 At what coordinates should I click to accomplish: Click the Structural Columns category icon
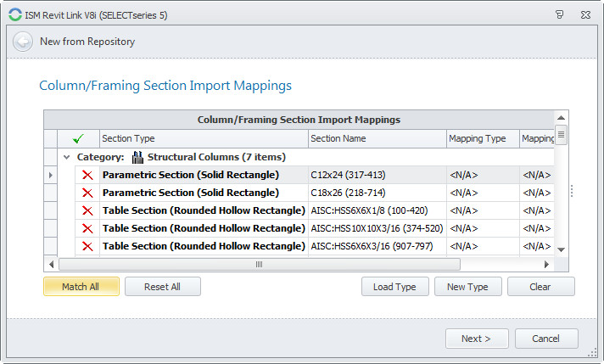(137, 157)
